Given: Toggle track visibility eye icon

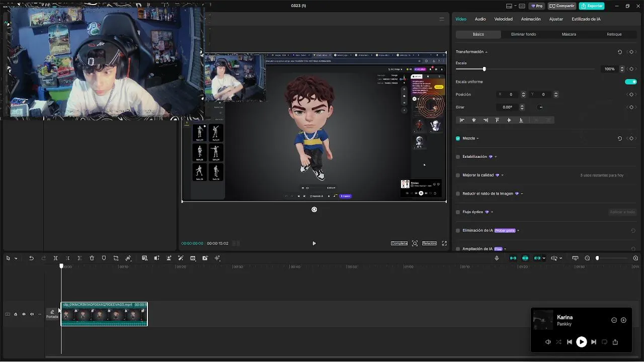Looking at the screenshot, I should point(24,314).
